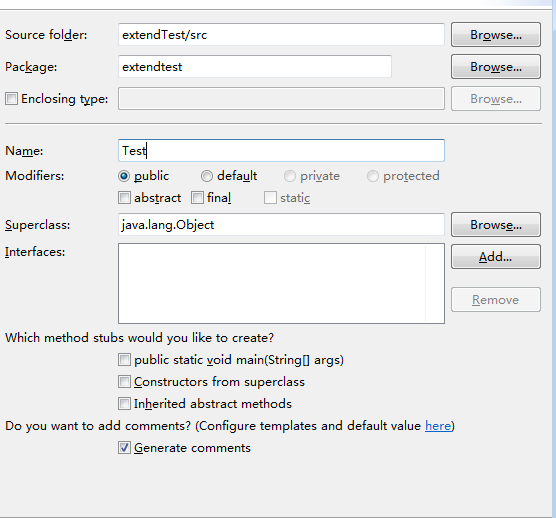
Task: Check the final modifier checkbox
Action: 197,197
